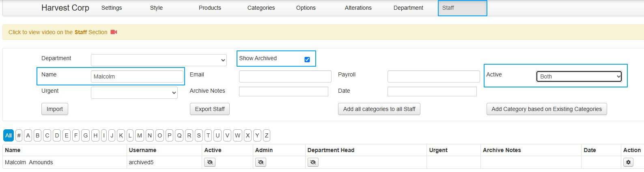Open the gear action icon for Malcolm Amounds

(628, 162)
